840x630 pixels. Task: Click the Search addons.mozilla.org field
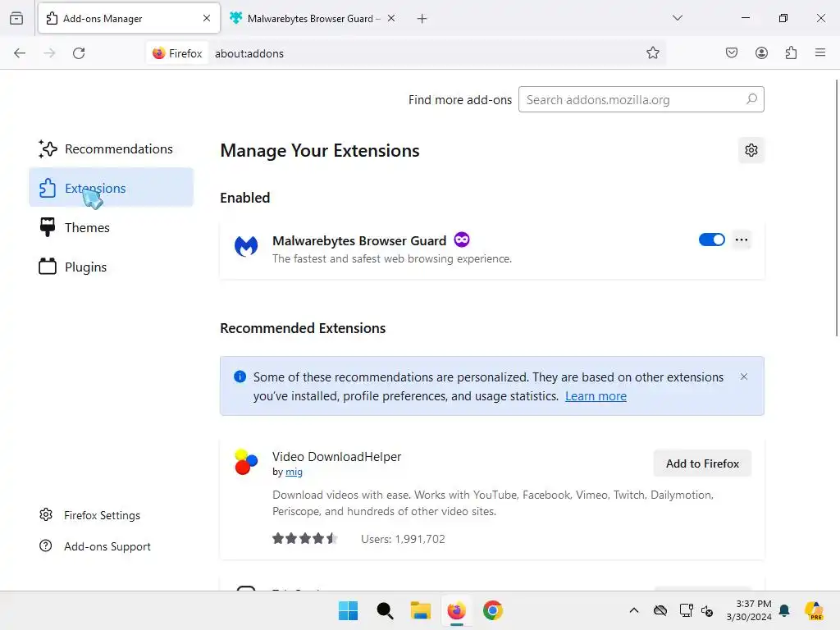point(641,99)
